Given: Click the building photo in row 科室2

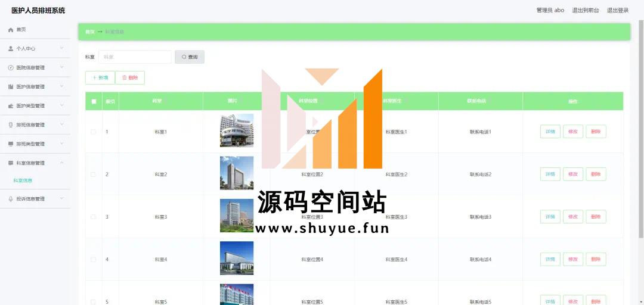Looking at the screenshot, I should pos(237,173).
